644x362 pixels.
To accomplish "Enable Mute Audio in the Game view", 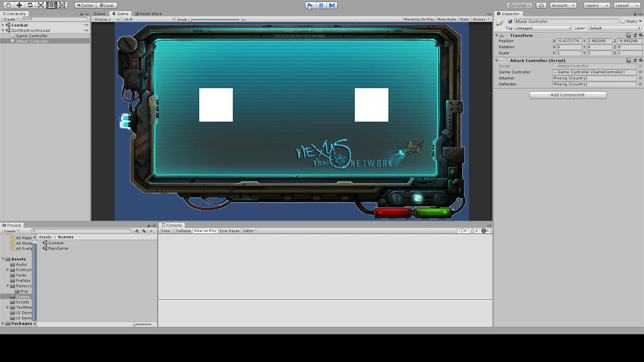I will coord(447,19).
